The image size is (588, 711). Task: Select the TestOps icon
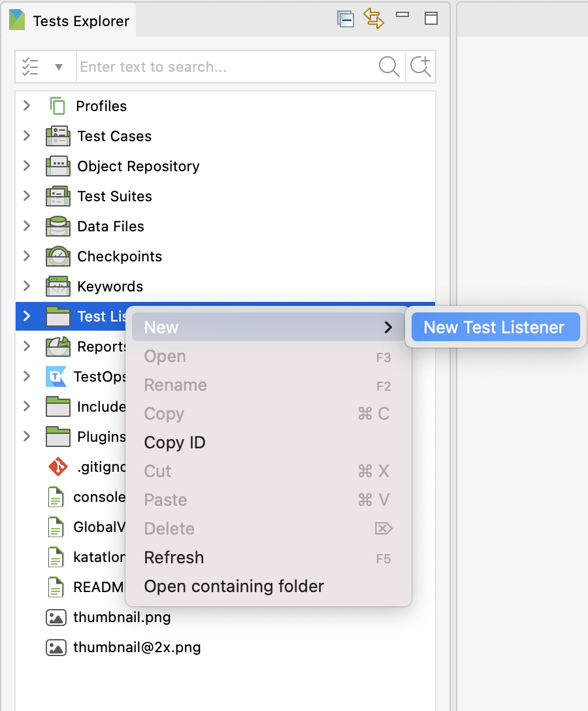click(x=57, y=376)
